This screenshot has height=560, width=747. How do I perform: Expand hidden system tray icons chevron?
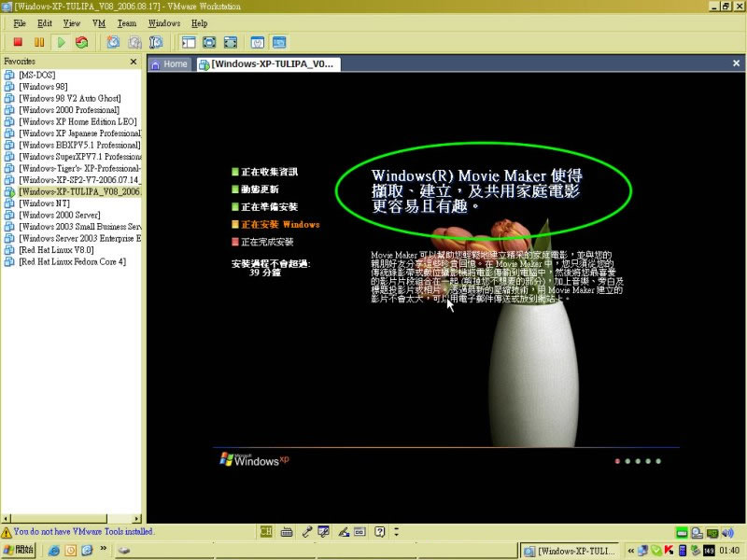coord(631,551)
